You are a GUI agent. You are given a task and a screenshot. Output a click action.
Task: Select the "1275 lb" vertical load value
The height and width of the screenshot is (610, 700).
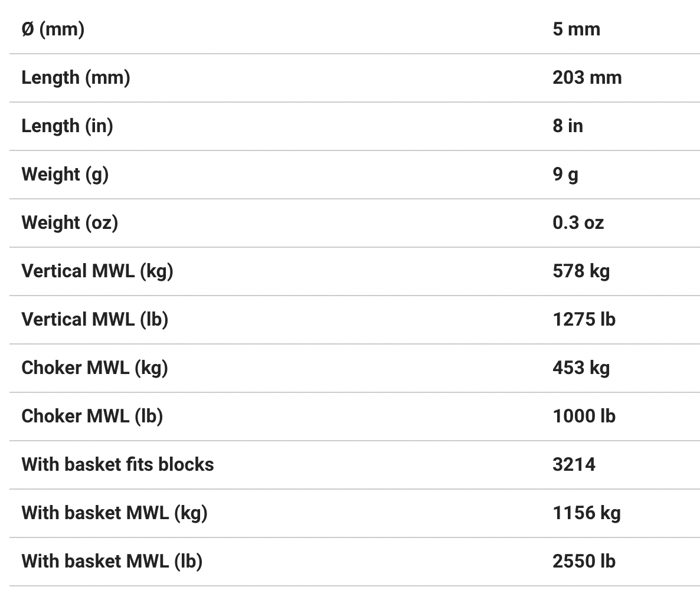[x=584, y=319]
